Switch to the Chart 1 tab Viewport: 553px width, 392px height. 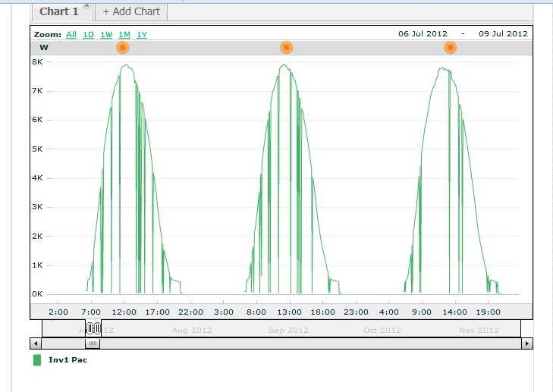point(58,11)
